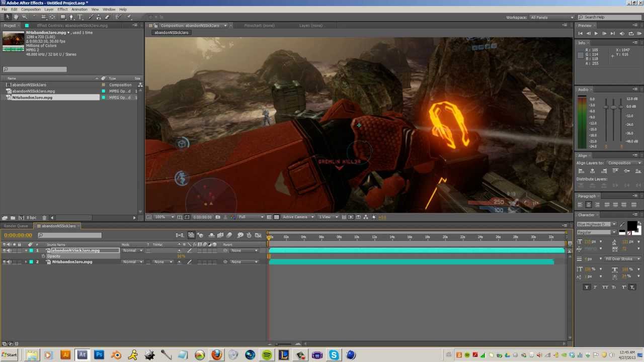Click the center audio level slider
This screenshot has width=644, height=362.
613,107
